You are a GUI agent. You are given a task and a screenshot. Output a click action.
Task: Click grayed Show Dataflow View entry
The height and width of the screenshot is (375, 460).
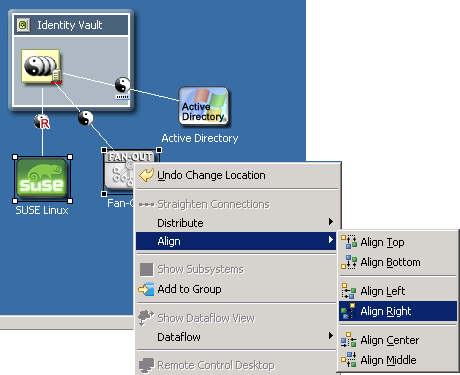pos(236,318)
